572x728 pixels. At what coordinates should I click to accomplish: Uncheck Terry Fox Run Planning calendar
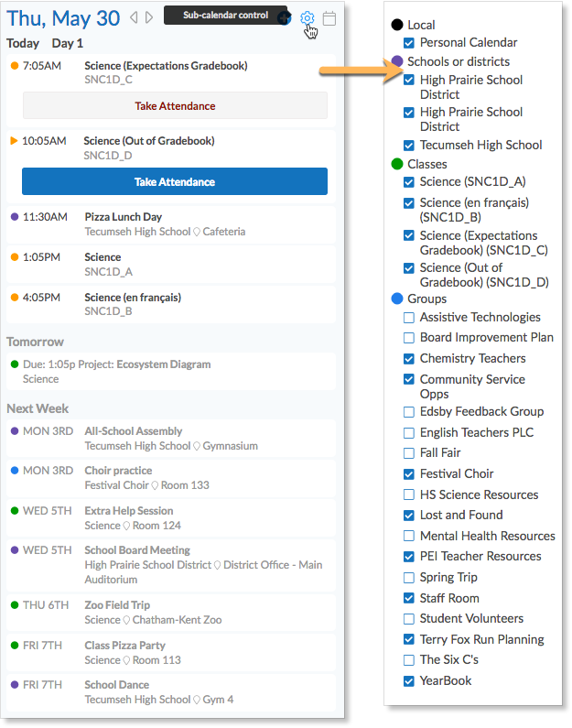point(409,640)
